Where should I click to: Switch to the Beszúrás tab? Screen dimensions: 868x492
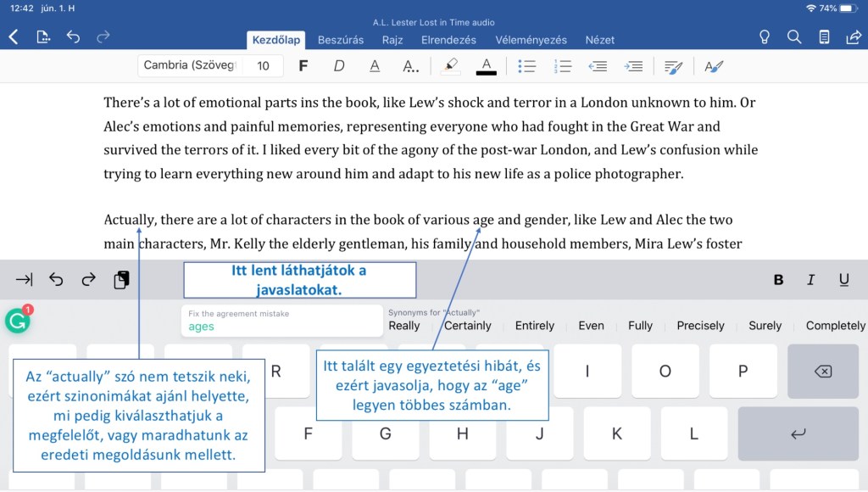coord(341,40)
